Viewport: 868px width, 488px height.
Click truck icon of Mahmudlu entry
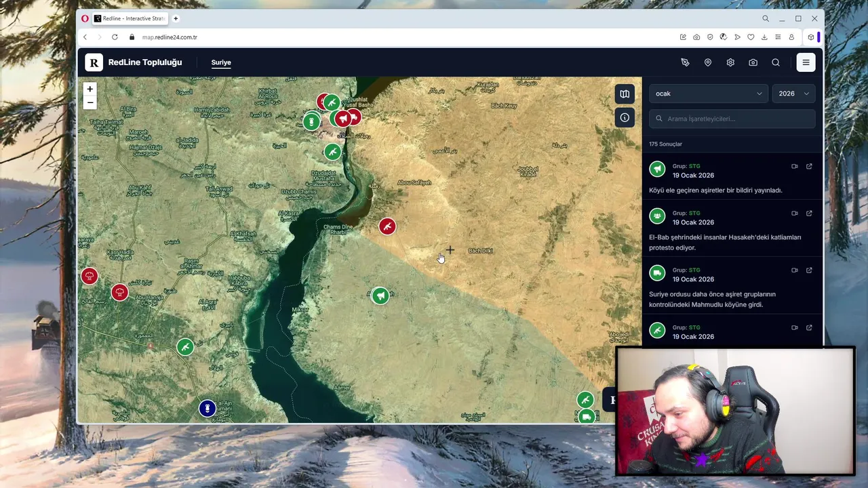click(657, 273)
